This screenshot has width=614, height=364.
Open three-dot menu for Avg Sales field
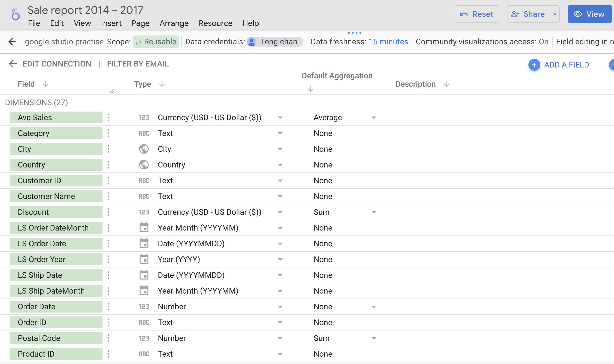[108, 117]
